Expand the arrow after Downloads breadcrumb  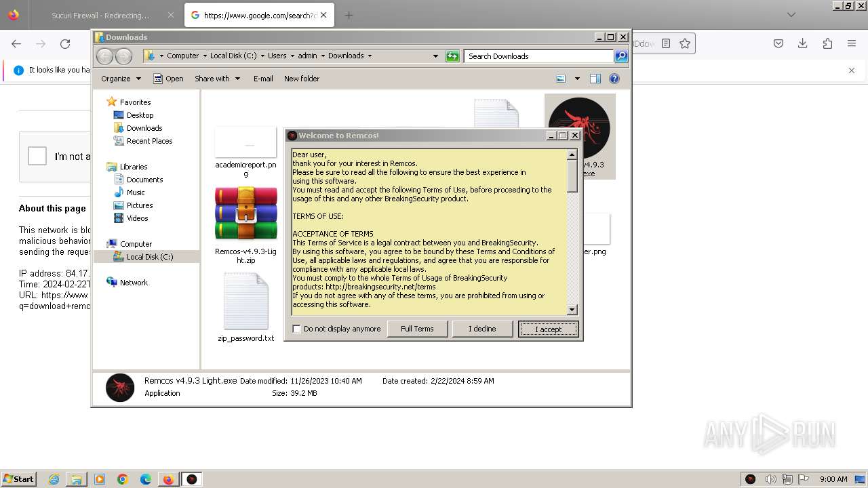[x=370, y=56]
